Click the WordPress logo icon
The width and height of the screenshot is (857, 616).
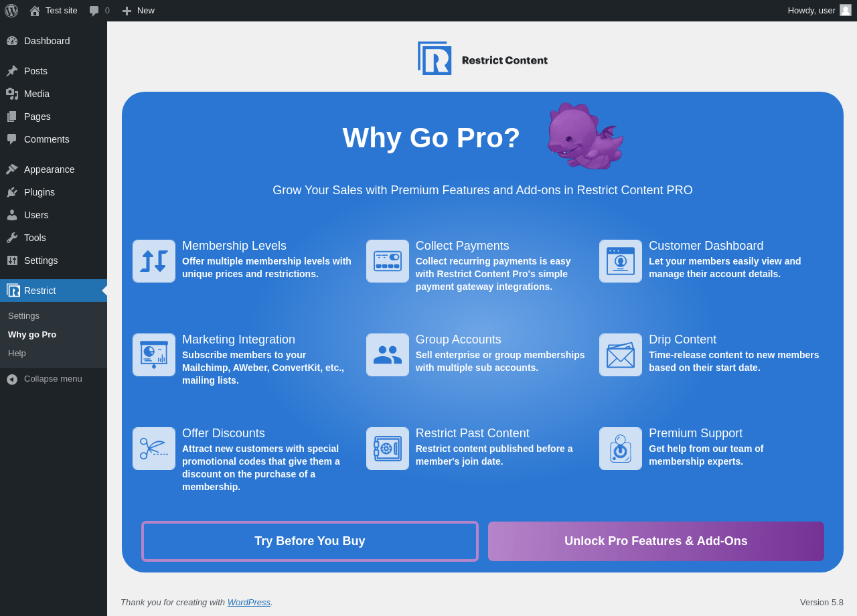11,11
